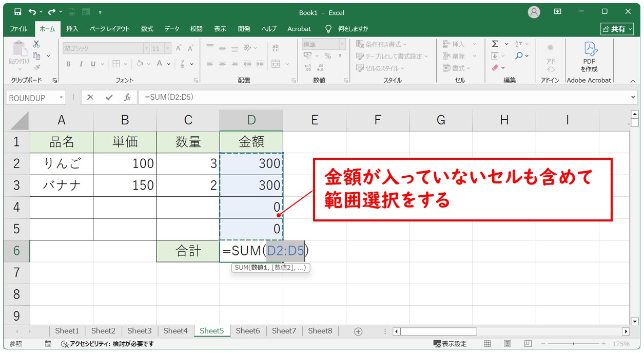The height and width of the screenshot is (353, 644).
Task: Add a new sheet with plus icon
Action: (358, 331)
